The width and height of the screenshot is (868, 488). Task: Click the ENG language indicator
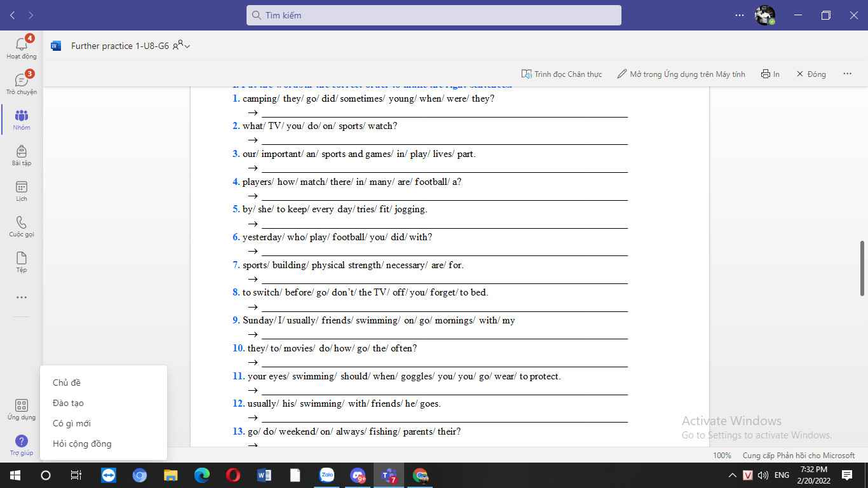pyautogui.click(x=782, y=475)
